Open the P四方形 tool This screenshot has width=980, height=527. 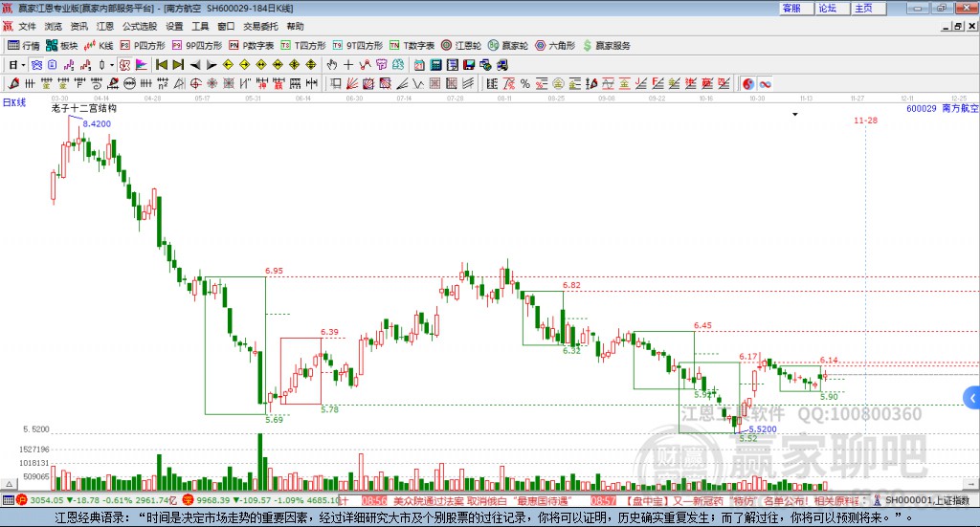coord(143,46)
